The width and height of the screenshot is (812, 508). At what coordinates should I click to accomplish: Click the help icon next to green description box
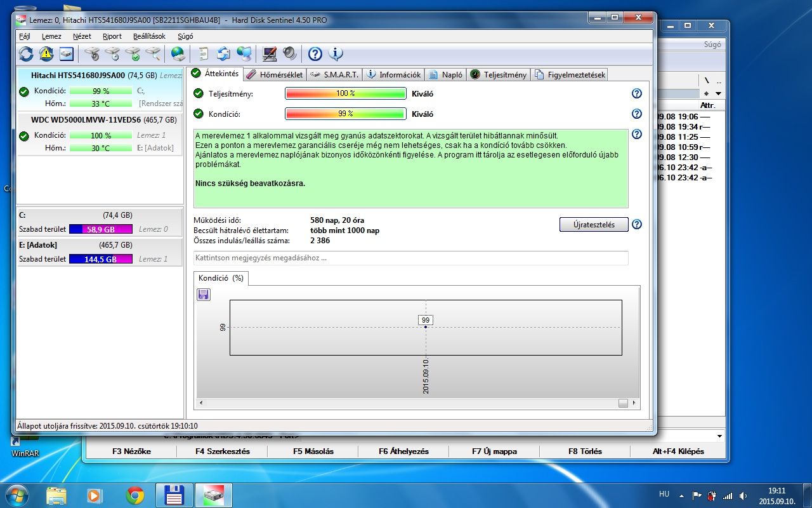(x=637, y=134)
